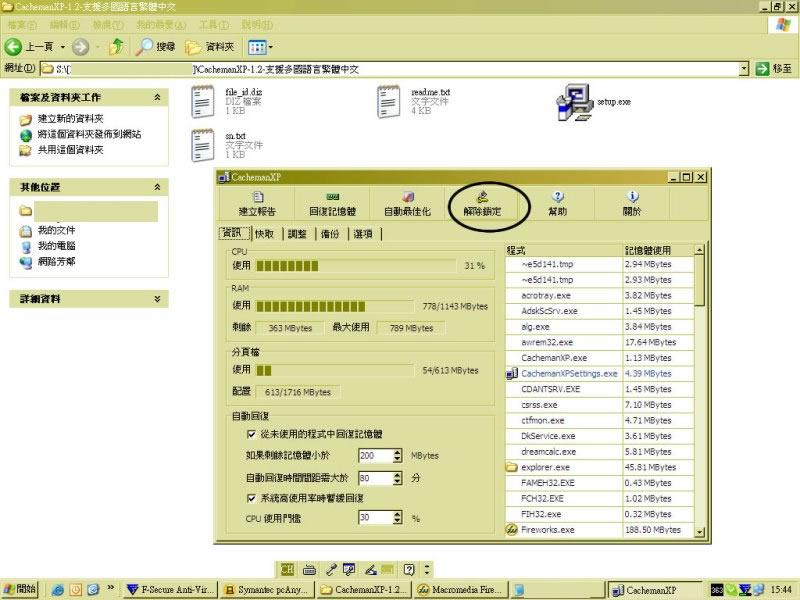The width and height of the screenshot is (800, 600).
Task: Toggle 從未使用的程式中回復記憶體 checkbox
Action: (251, 434)
